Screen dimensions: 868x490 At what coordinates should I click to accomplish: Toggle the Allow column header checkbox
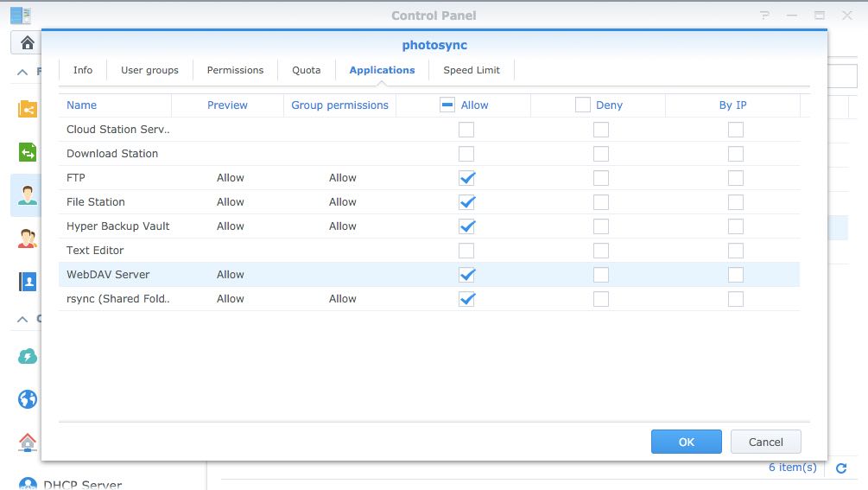click(x=447, y=105)
